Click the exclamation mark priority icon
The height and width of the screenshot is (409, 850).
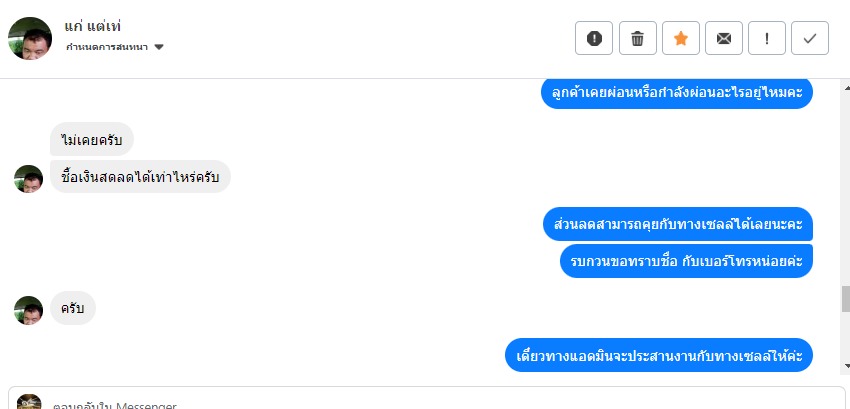tap(766, 38)
